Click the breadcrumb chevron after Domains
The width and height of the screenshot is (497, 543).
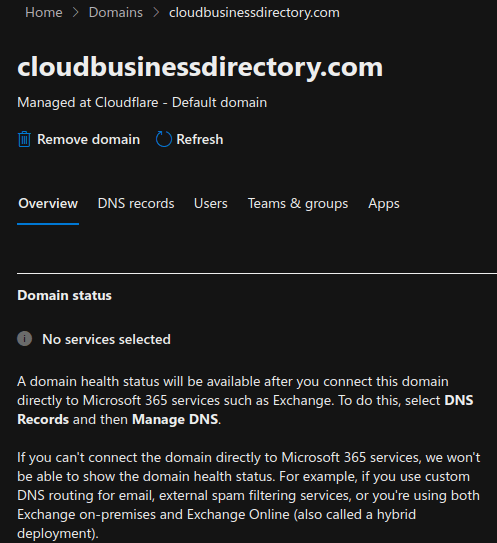pos(156,12)
